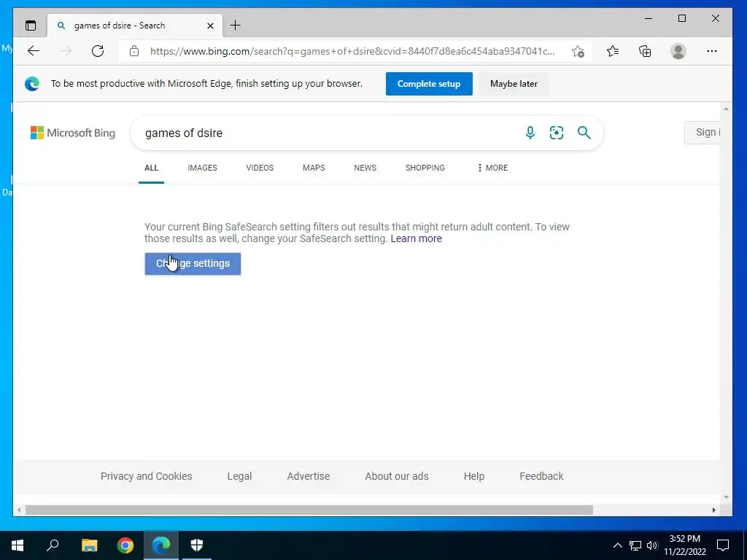Switch to the IMAGES tab

(202, 168)
